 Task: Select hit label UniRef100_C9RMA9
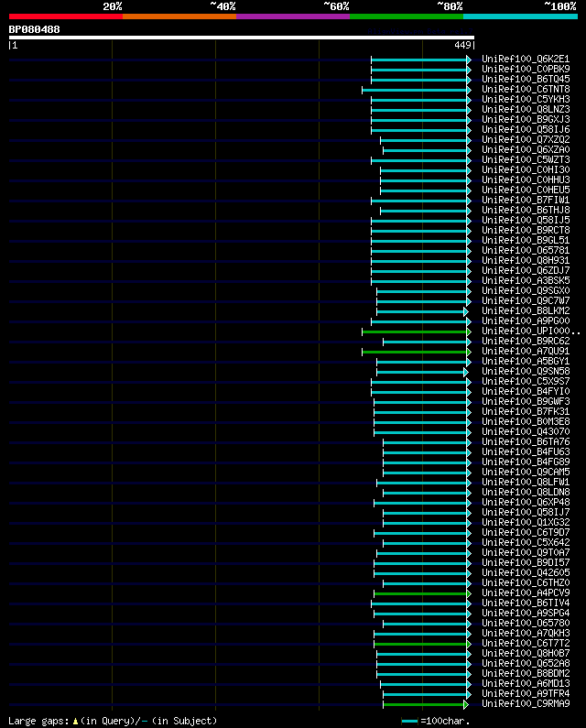526,704
